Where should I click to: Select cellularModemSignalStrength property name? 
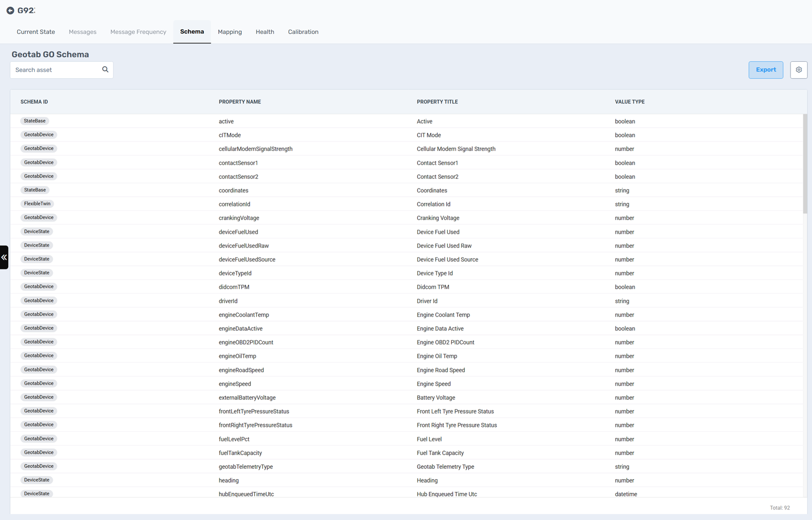pyautogui.click(x=256, y=149)
